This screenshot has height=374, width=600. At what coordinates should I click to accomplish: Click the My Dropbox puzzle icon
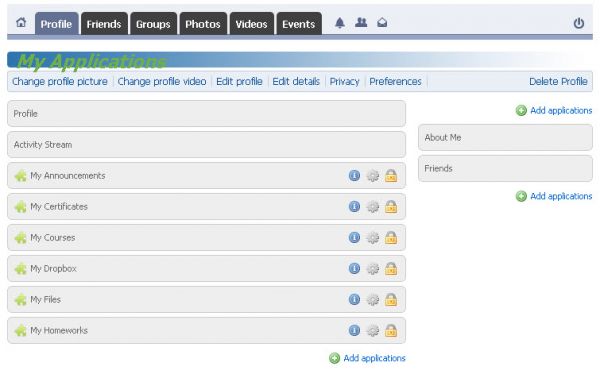point(20,269)
